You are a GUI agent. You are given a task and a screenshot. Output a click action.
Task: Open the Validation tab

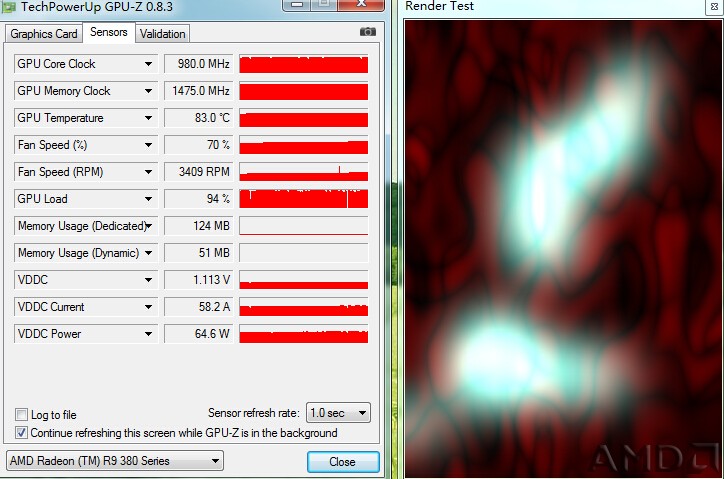(x=163, y=34)
